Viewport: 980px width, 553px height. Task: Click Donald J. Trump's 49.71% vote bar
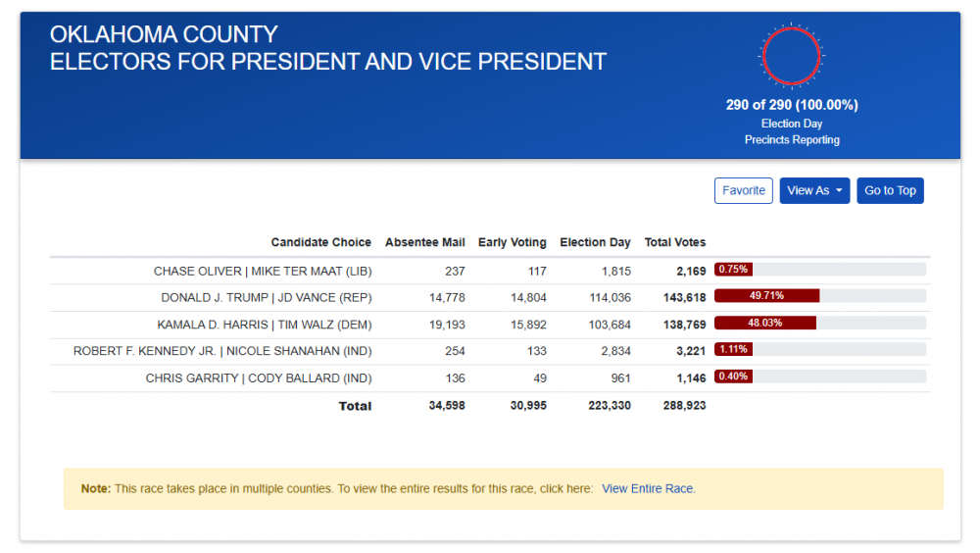click(766, 295)
